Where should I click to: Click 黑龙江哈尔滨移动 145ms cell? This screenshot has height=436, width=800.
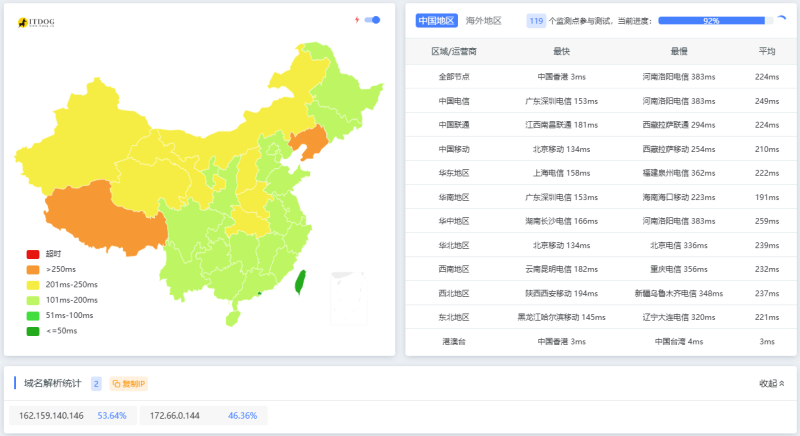pos(561,317)
